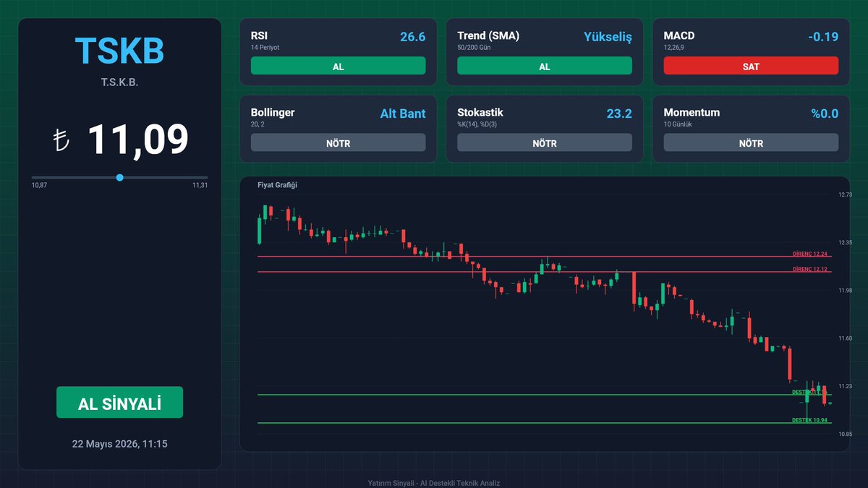Click the DİRENÇ 12.24 resistance label

tap(810, 254)
